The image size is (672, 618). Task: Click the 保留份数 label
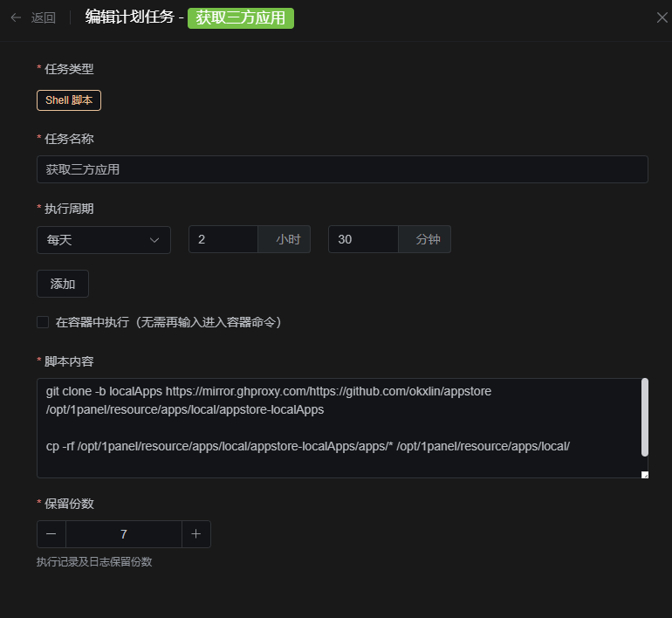(69, 504)
